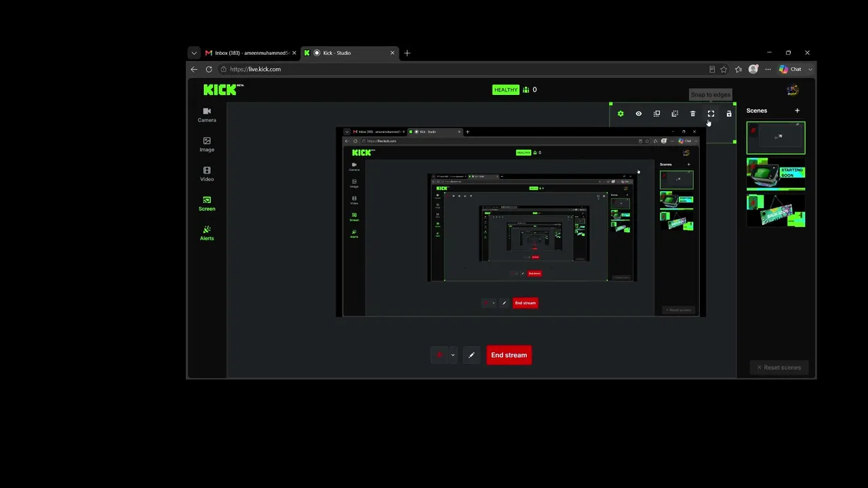Click the live.kick.com address bar
Viewport: 868px width, 488px height.
point(465,69)
